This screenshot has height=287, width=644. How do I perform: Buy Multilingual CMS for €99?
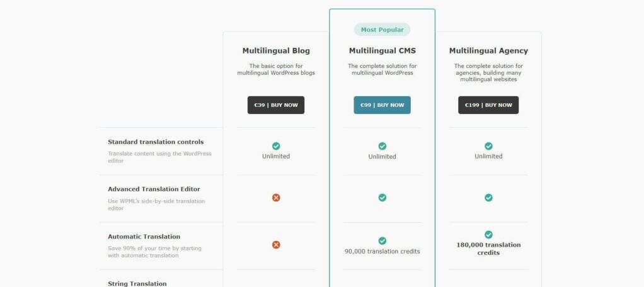coord(382,105)
